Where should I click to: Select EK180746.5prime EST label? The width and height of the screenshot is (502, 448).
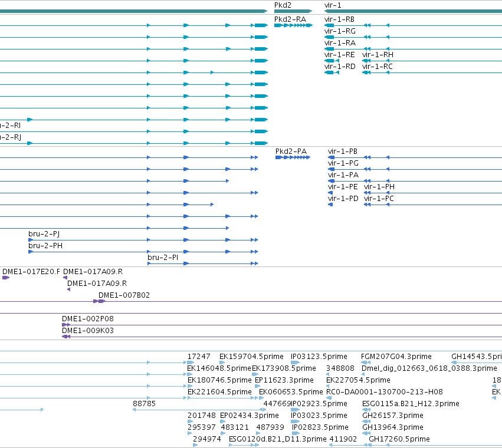pos(219,380)
